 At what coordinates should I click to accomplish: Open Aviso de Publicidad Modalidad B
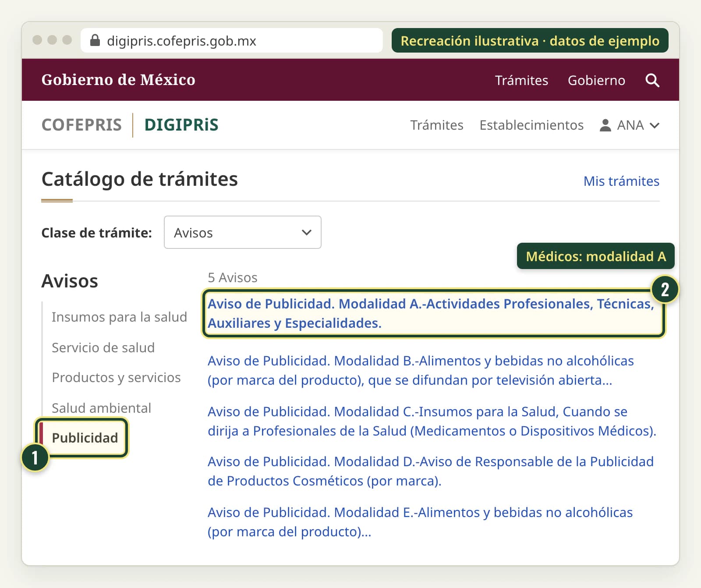421,370
